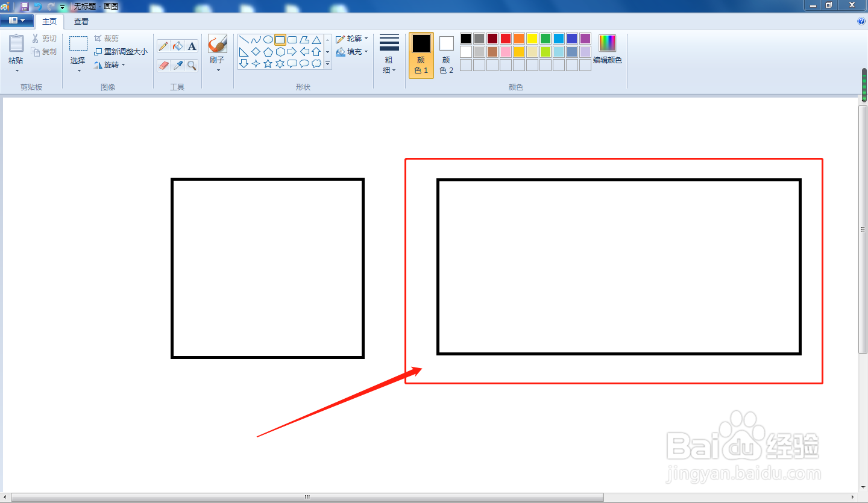This screenshot has width=868, height=503.
Task: Choose the Down arrow shape
Action: [244, 63]
